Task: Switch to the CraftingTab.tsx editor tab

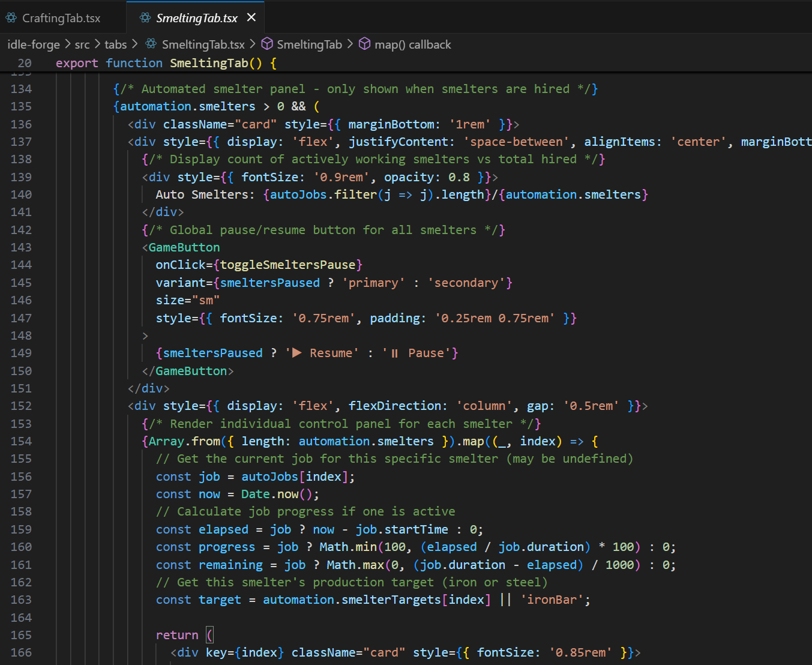Action: click(x=61, y=18)
